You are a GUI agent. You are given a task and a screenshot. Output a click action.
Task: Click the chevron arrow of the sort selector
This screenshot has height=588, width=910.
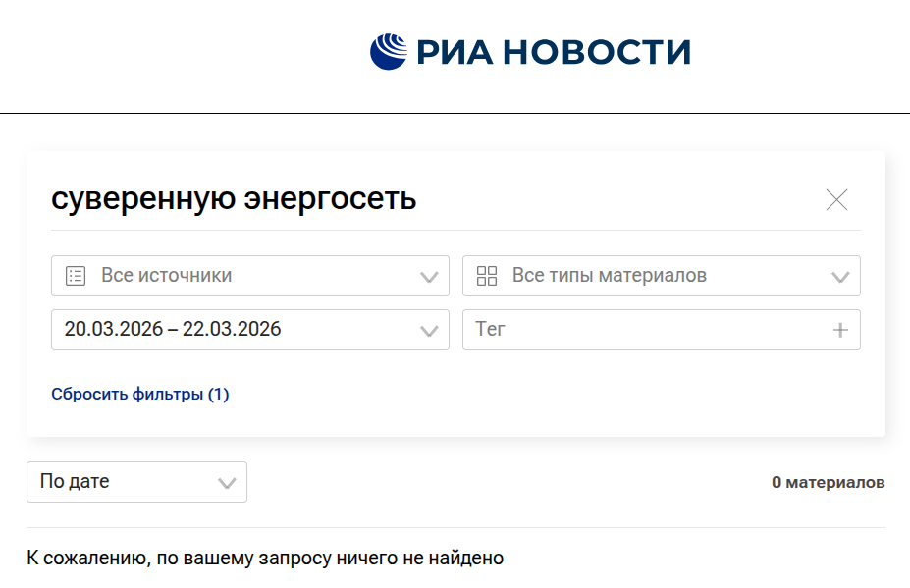pyautogui.click(x=227, y=483)
